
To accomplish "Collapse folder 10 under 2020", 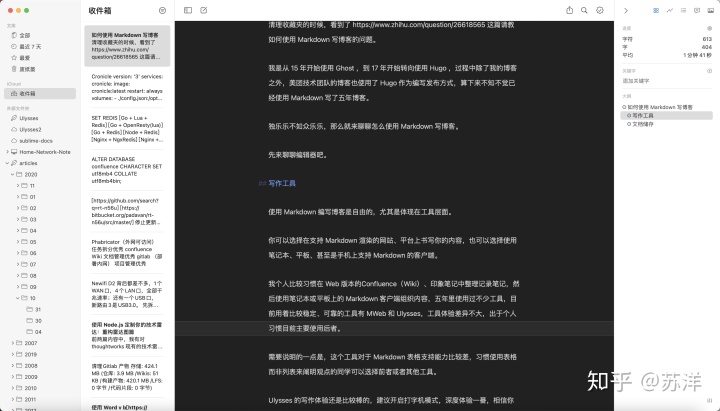I will click(x=18, y=298).
